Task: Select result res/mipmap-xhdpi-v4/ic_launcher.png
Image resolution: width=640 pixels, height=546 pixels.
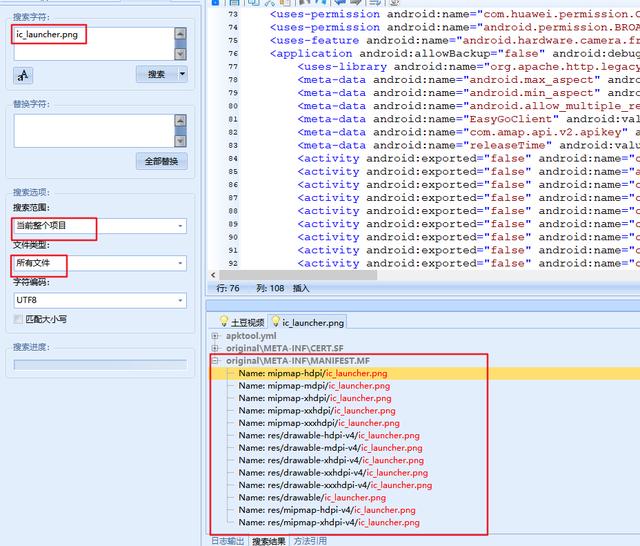Action: [x=329, y=522]
